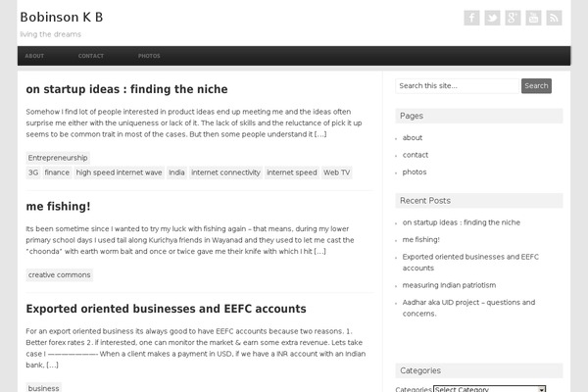Click the Search button
The image size is (588, 392).
point(536,86)
